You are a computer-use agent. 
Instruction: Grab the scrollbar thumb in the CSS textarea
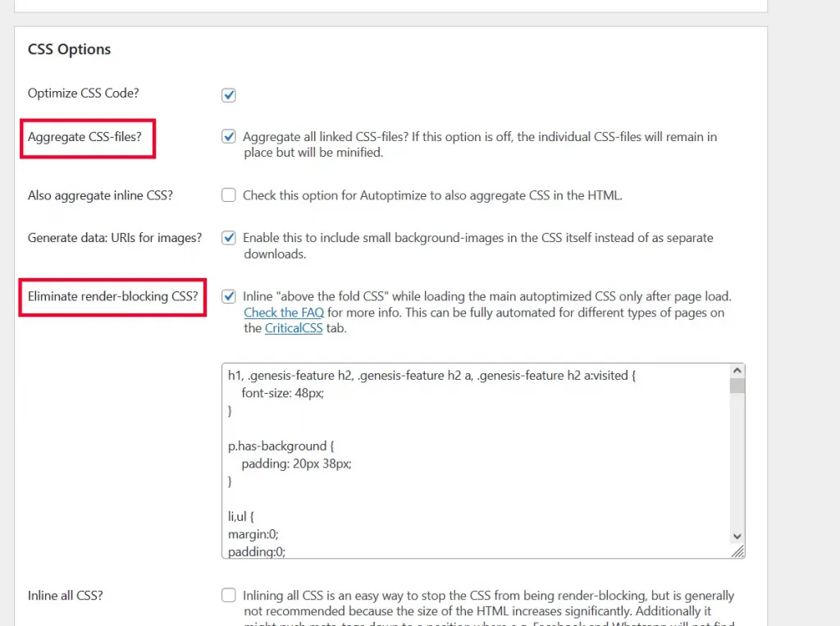tap(737, 386)
